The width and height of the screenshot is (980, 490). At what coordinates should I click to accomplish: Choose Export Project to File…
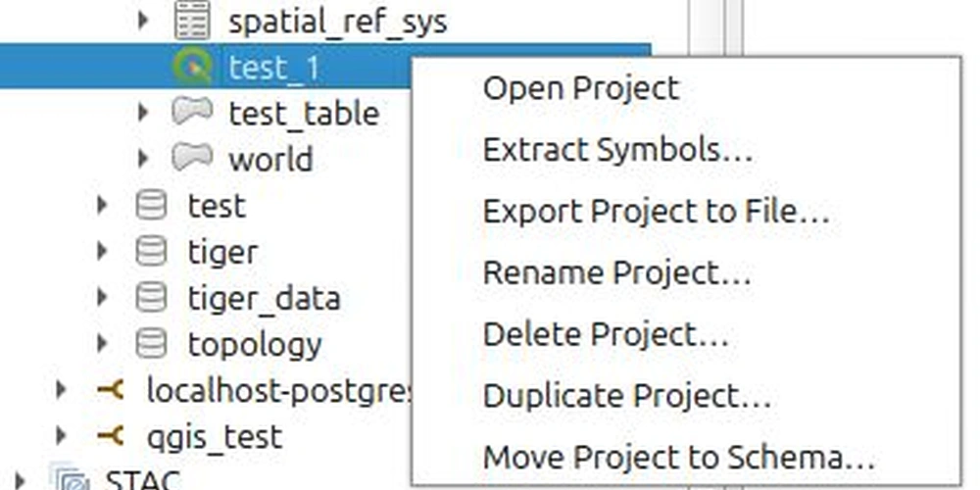[657, 212]
